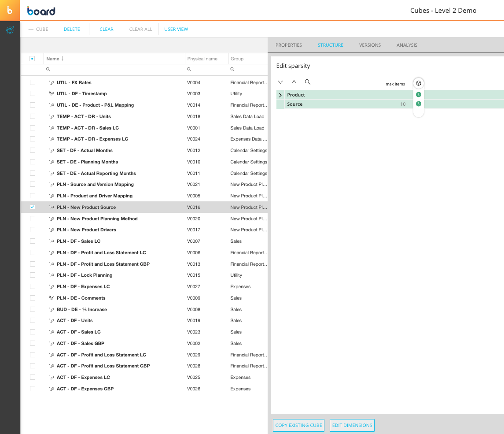The image size is (504, 434).
Task: Check the ACT - DF - Expenses GBP checkbox
Action: [x=33, y=389]
